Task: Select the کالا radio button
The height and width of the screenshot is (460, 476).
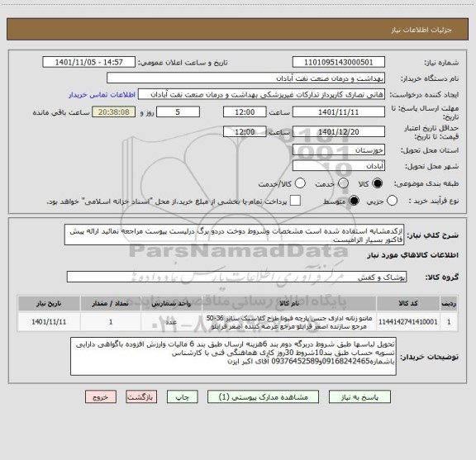Action: 378,183
